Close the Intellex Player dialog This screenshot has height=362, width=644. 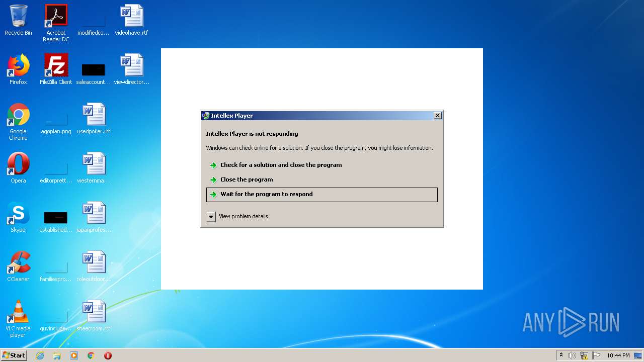point(438,116)
